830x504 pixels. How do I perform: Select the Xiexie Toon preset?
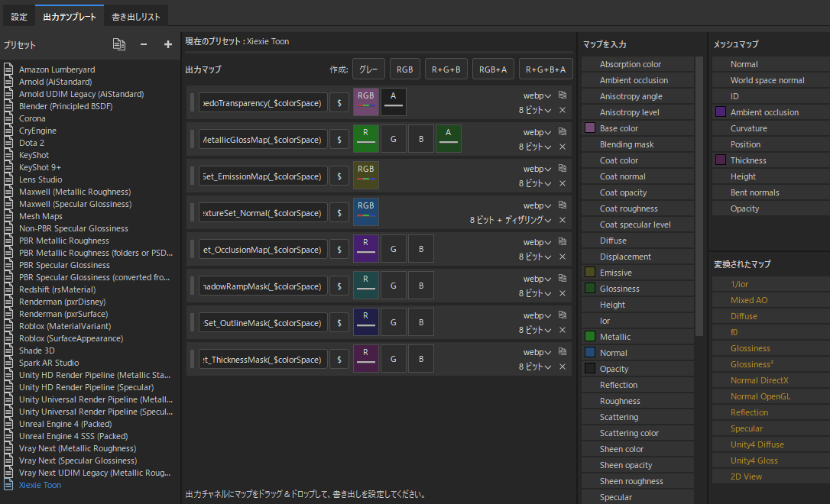41,485
